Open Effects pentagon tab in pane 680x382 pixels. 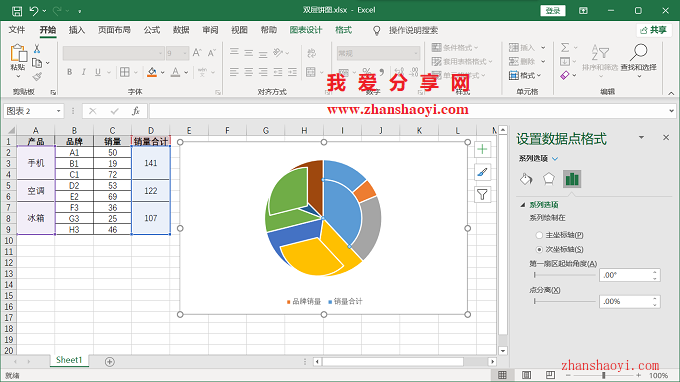(x=549, y=179)
